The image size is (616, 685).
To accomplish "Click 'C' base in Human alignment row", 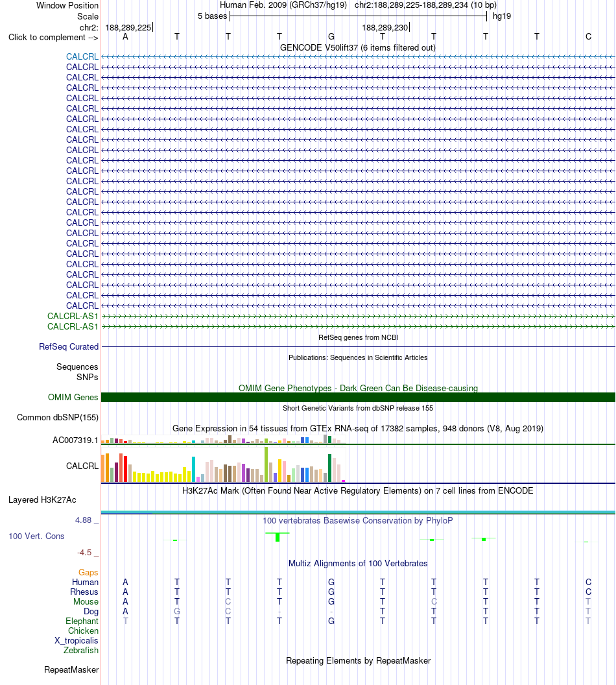I will 589,583.
